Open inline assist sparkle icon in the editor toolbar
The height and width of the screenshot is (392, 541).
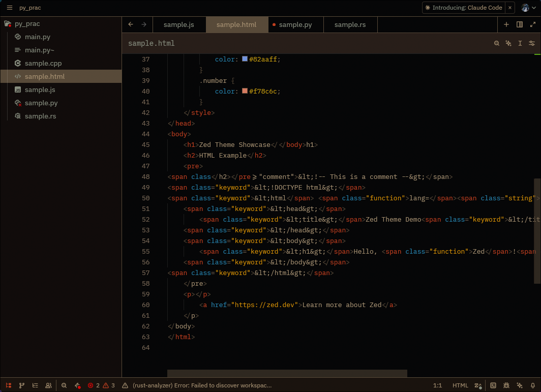[508, 43]
